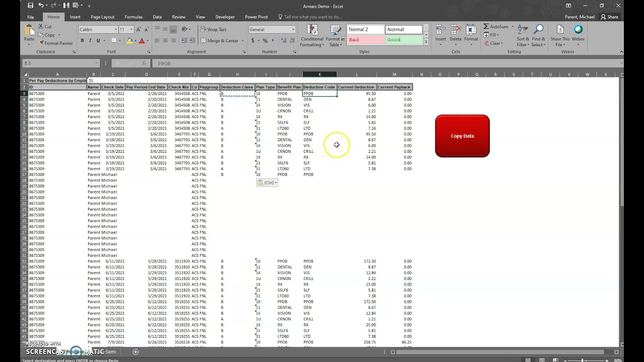
Task: Click the Name Box field
Action: click(x=60, y=63)
